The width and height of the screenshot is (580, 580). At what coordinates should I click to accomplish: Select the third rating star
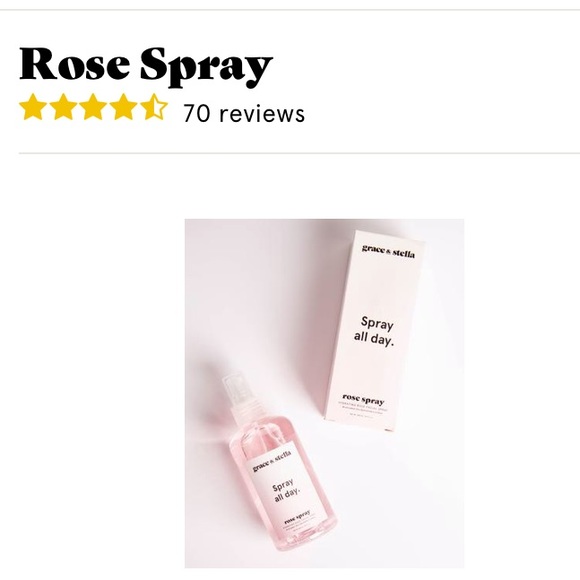[x=93, y=107]
